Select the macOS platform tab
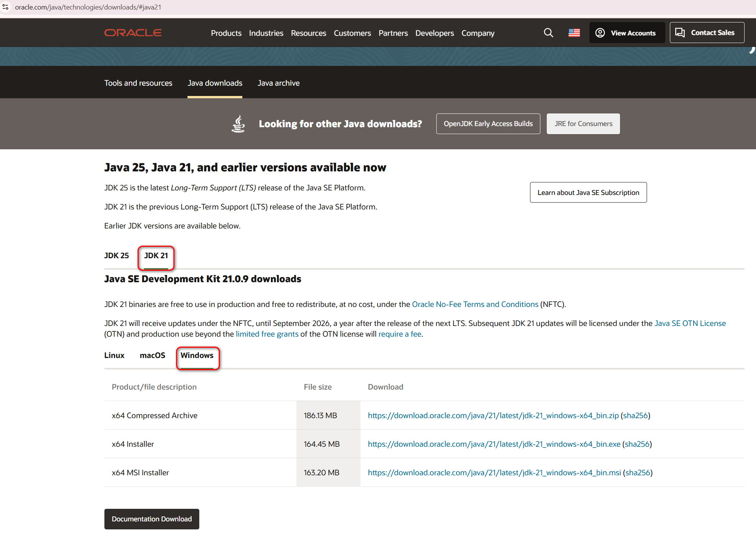Image resolution: width=756 pixels, height=537 pixels. (152, 355)
